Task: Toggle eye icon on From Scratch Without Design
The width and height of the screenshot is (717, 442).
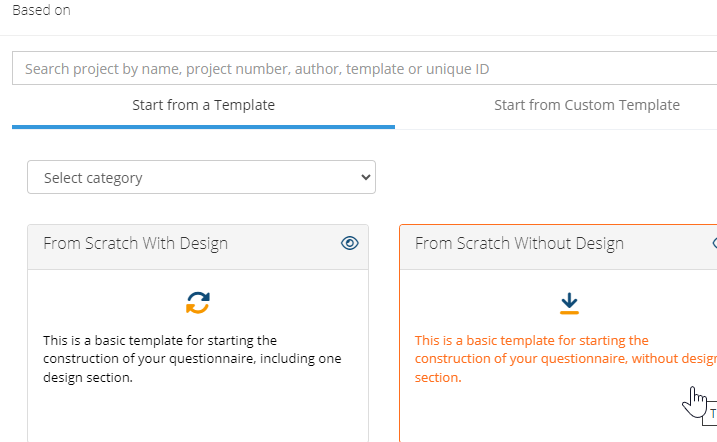Action: [x=714, y=243]
